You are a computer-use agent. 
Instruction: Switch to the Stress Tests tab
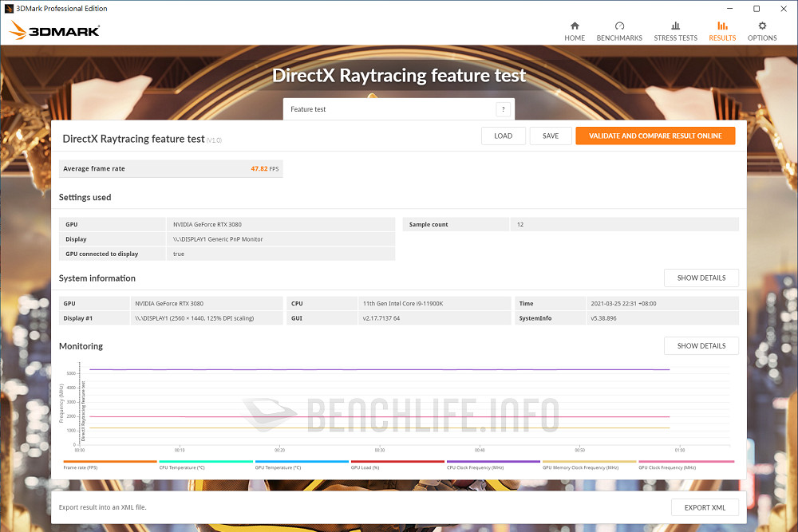(x=675, y=32)
